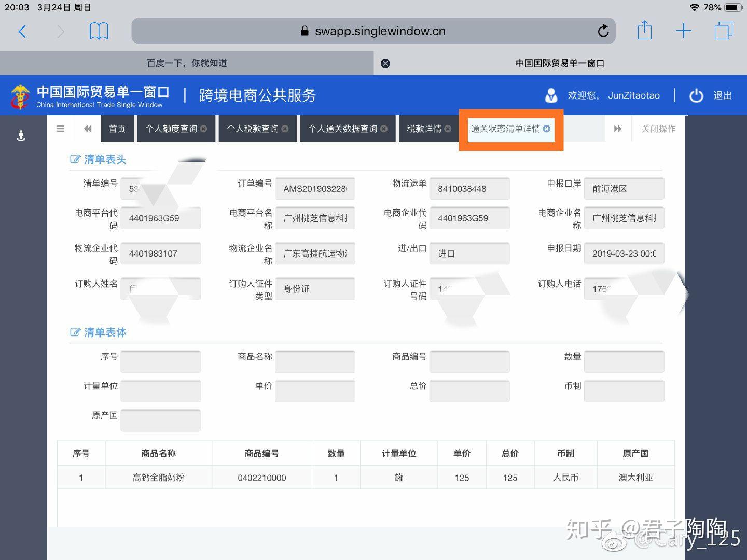The image size is (747, 560).
Task: Click the power icon next to 退出
Action: (696, 95)
